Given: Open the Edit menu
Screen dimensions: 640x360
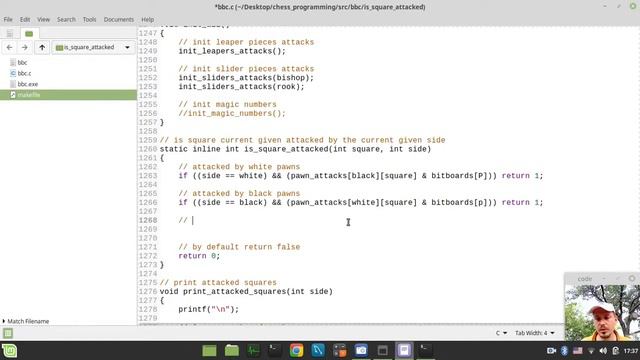Looking at the screenshot, I should point(25,19).
